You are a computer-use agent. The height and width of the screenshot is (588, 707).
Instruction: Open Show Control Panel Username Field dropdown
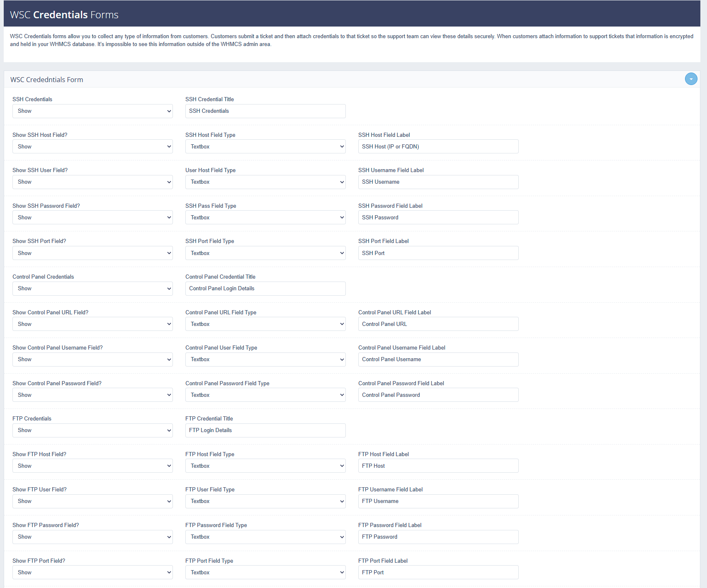(92, 360)
